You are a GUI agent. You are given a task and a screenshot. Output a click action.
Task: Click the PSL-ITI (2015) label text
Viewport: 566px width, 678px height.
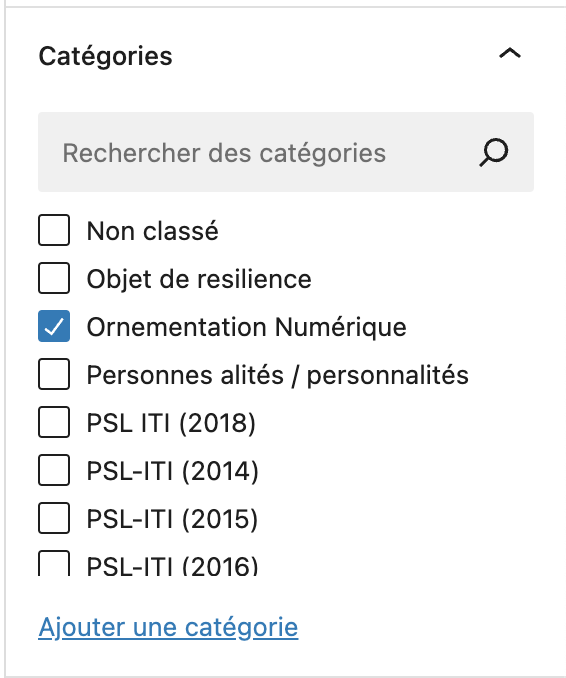[x=172, y=519]
